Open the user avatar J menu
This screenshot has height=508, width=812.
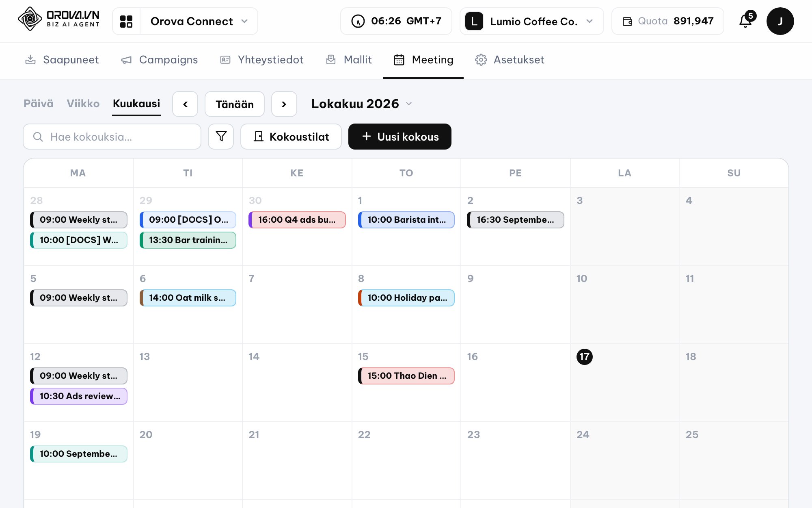780,21
